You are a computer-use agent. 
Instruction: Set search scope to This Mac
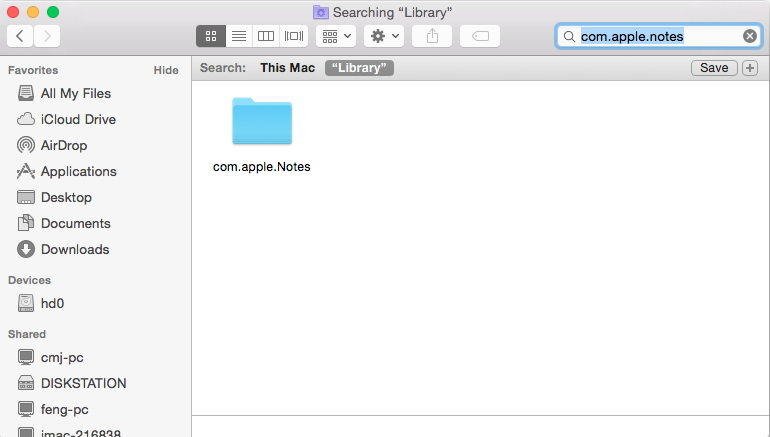click(287, 68)
